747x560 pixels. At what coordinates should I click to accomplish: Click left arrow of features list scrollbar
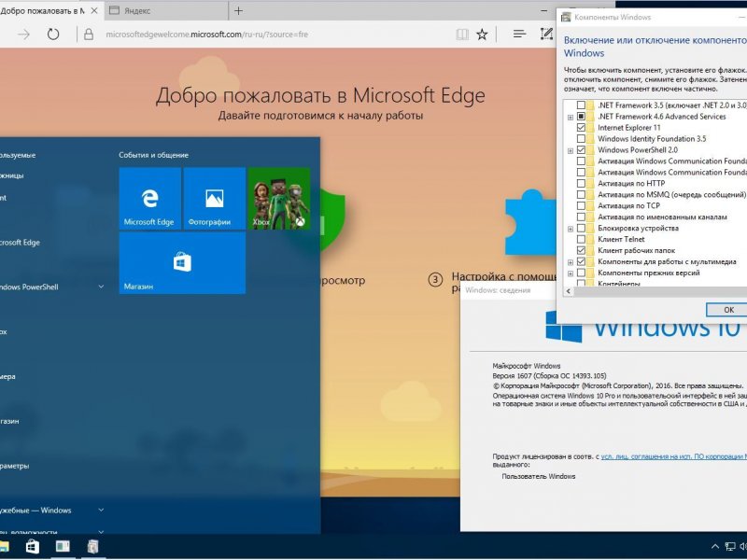569,291
